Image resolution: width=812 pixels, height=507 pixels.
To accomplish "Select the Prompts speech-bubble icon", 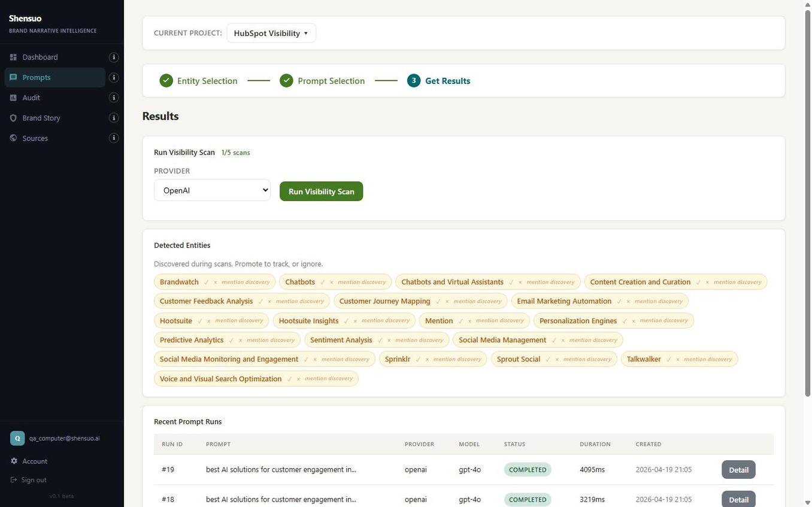I will (14, 77).
